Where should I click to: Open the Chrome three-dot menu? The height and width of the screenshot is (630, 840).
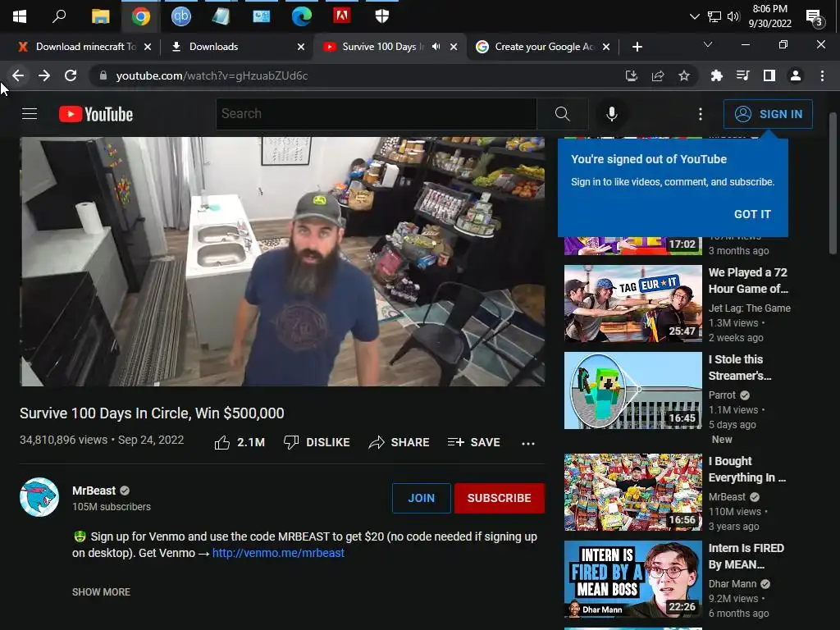(x=822, y=75)
